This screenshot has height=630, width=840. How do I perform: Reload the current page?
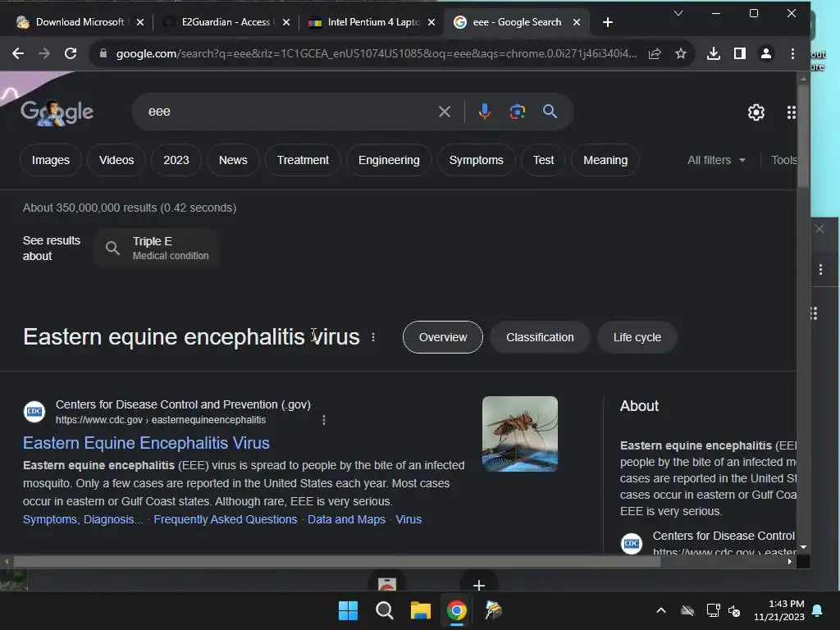click(71, 53)
